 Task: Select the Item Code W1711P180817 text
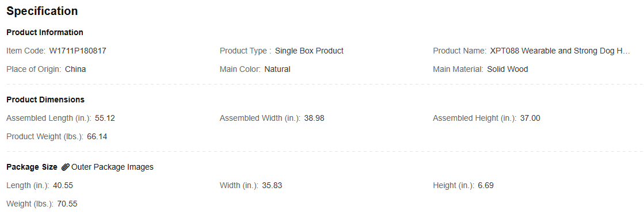click(x=78, y=51)
